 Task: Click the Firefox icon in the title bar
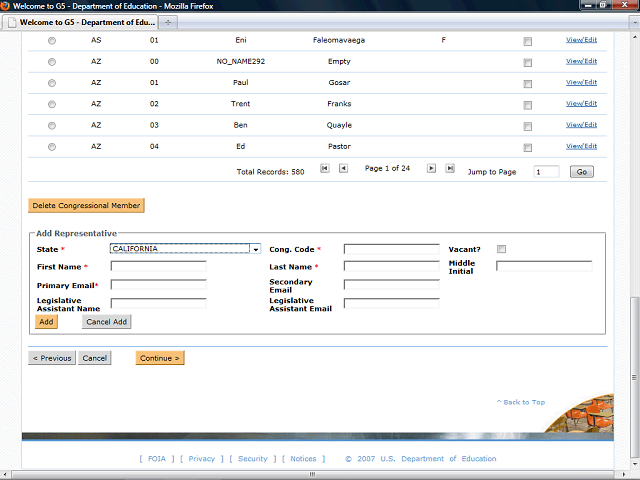click(6, 5)
